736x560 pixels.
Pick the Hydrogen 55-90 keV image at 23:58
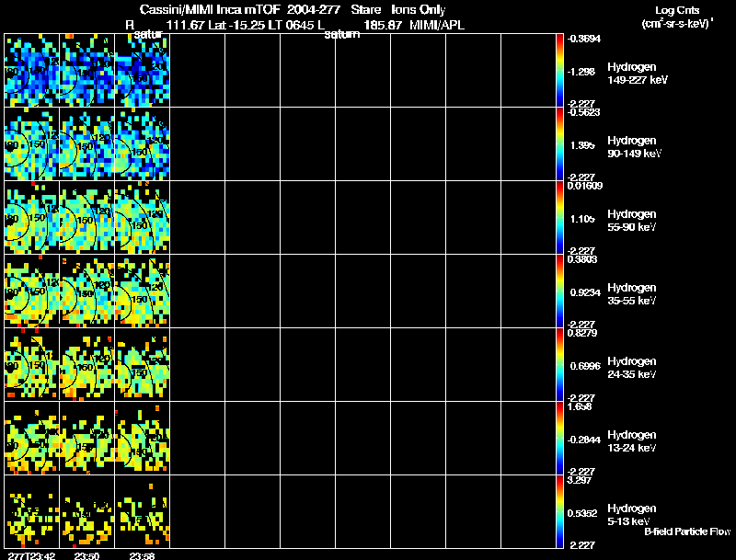(x=143, y=218)
